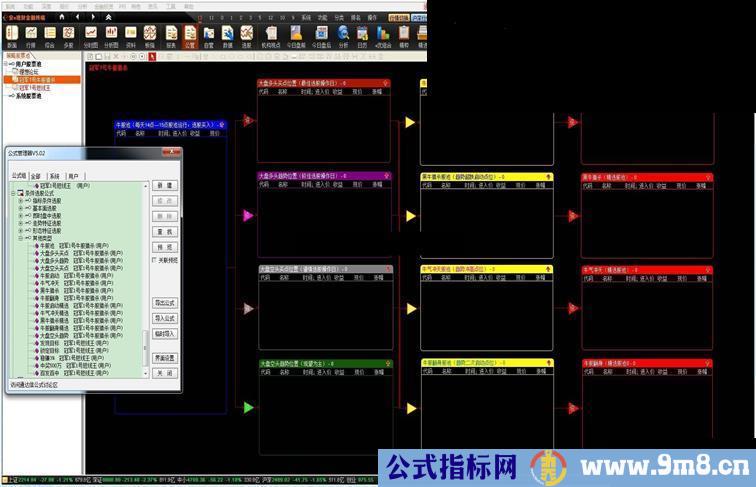Click the formula list scrollbar down arrow
The image size is (756, 487).
pyautogui.click(x=146, y=374)
